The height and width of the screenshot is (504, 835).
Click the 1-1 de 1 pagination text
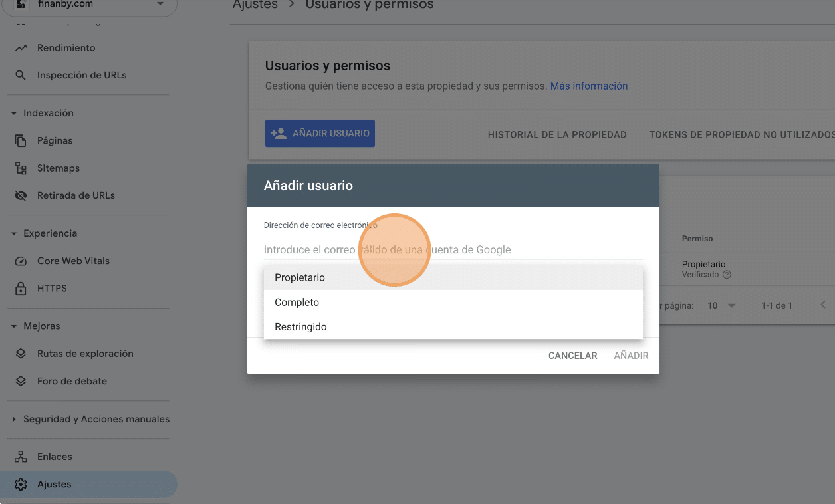coord(776,306)
